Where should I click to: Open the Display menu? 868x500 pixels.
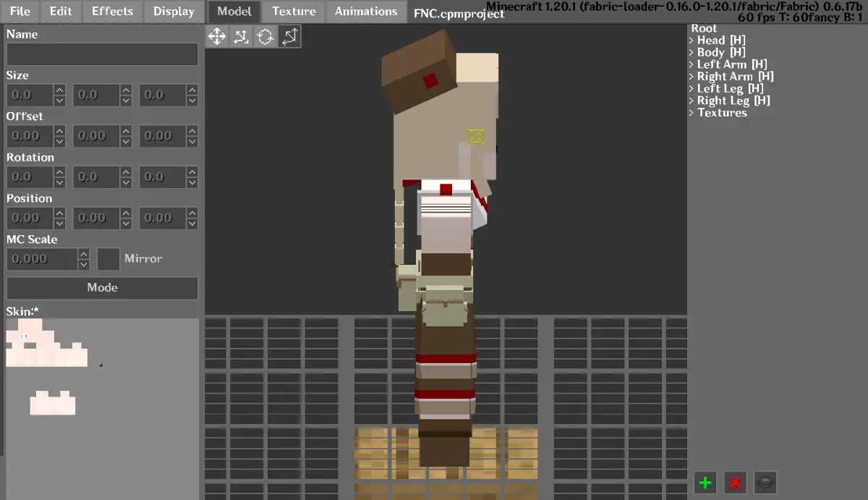tap(174, 12)
